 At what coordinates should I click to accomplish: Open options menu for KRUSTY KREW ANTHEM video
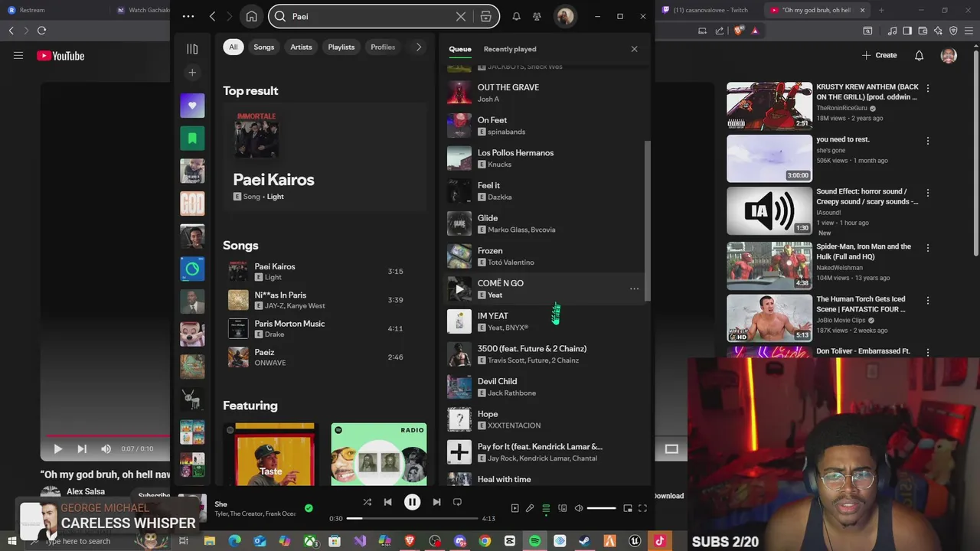tap(928, 89)
